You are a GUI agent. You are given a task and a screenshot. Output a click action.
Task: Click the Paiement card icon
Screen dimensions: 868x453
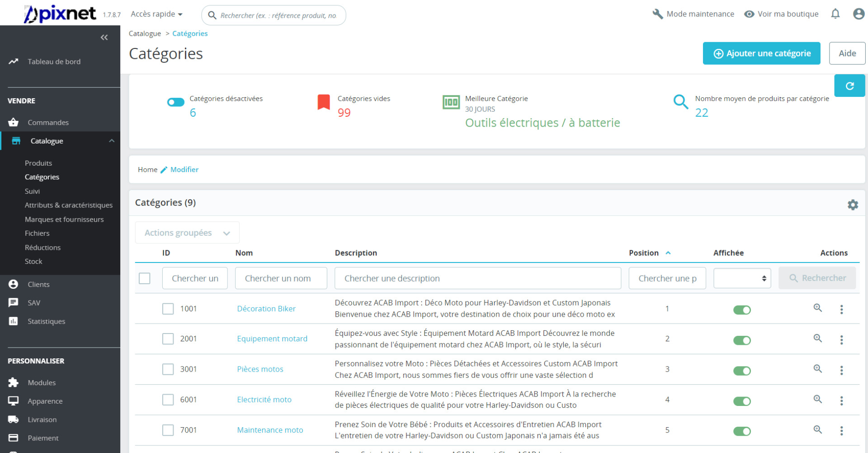[x=14, y=438]
